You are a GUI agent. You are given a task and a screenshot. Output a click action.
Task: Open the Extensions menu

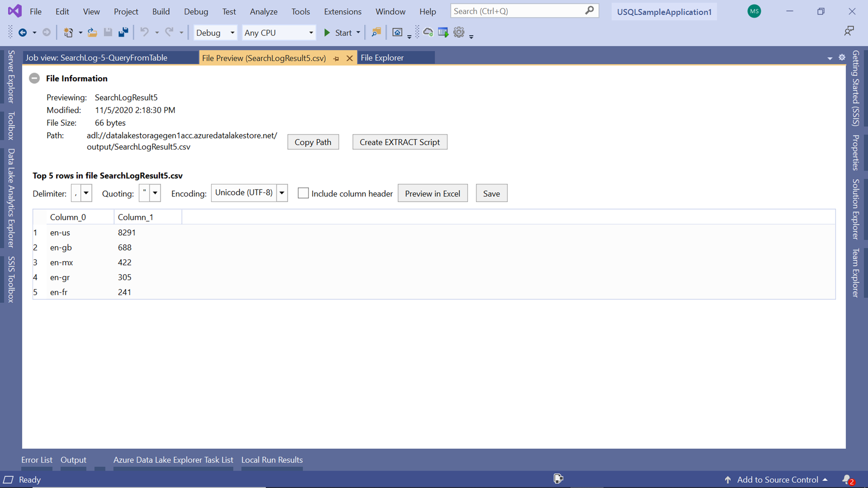point(342,12)
